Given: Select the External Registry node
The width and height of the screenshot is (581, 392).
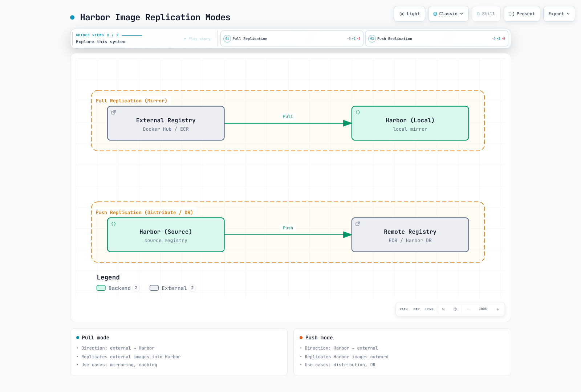Looking at the screenshot, I should [166, 123].
